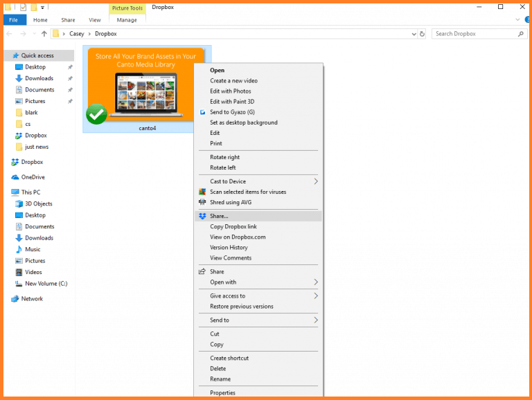Click the AVG shredder icon

tap(202, 202)
